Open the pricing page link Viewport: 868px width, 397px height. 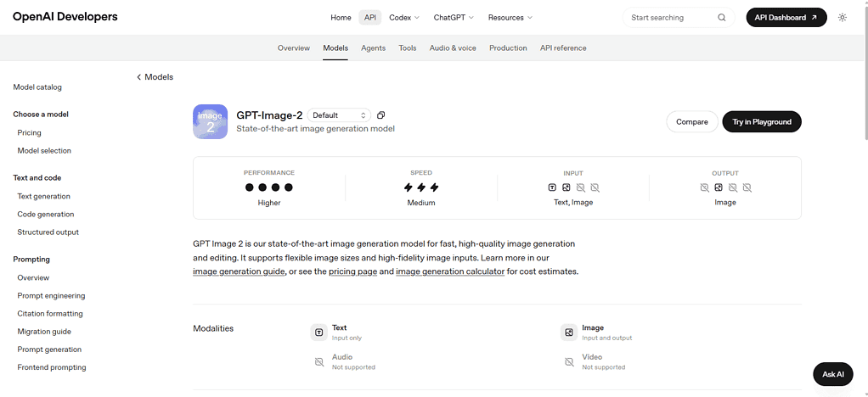352,272
